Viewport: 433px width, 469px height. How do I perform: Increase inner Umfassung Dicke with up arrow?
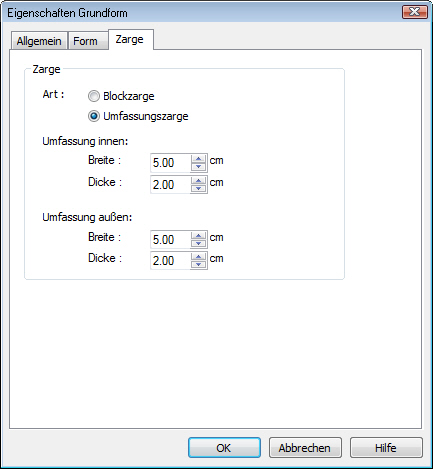199,181
